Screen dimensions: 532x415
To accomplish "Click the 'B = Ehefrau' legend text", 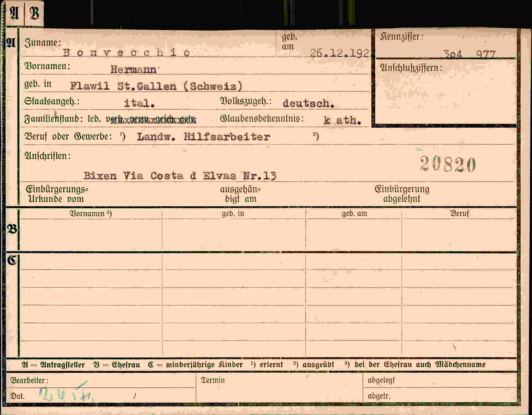I will (116, 365).
